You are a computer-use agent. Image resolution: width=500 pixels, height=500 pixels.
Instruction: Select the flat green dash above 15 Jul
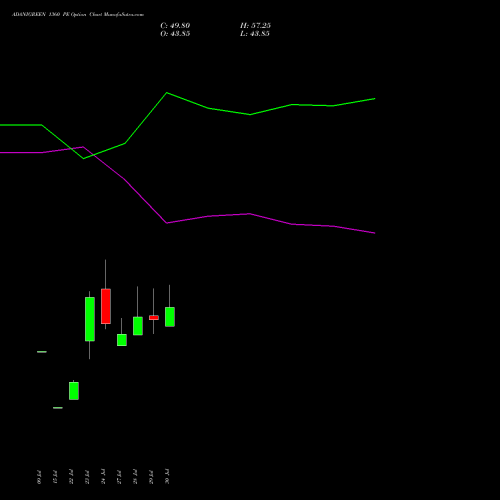tap(58, 408)
